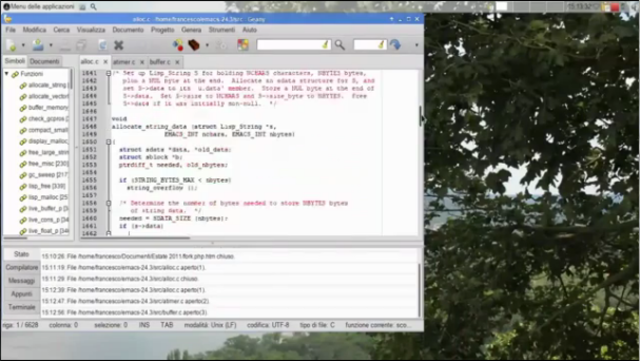Select display_malloc function symbol
The height and width of the screenshot is (361, 640).
pos(48,141)
